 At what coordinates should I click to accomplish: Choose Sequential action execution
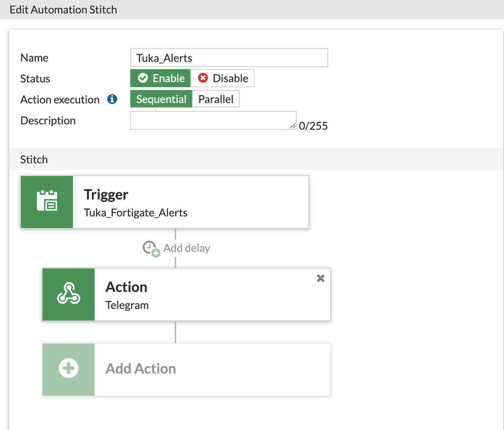(161, 99)
